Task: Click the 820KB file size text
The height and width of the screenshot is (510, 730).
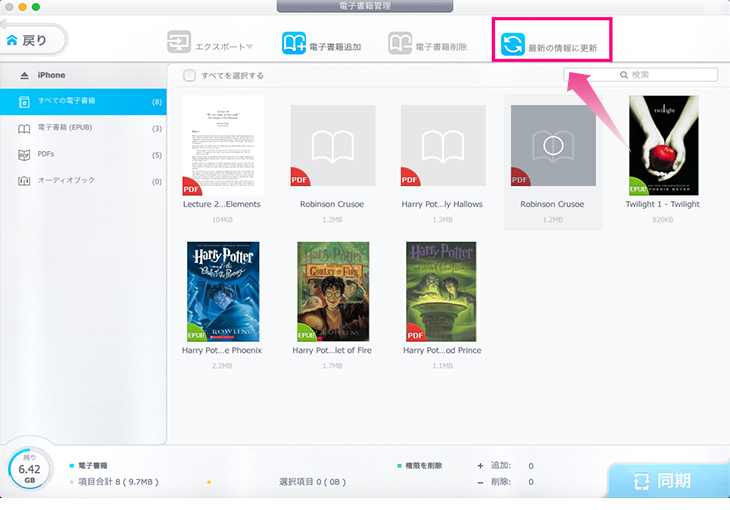Action: coord(662,219)
